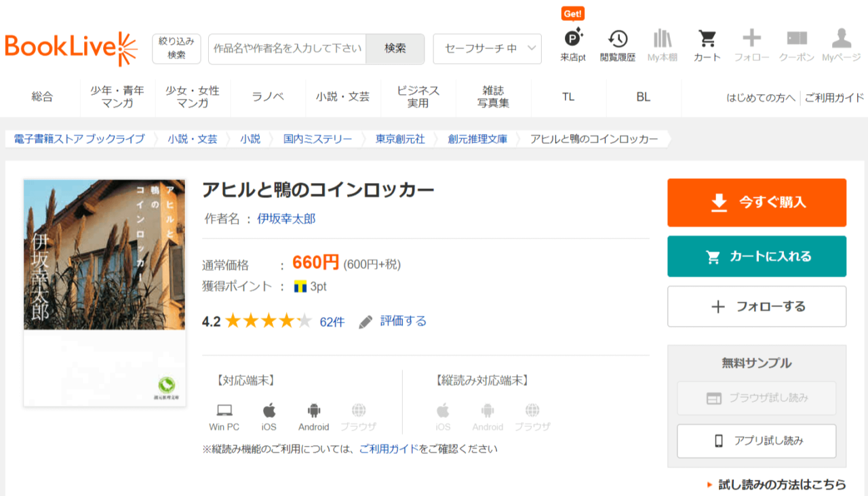The image size is (868, 496).
Task: Select the ラノベ tab
Action: tap(268, 97)
